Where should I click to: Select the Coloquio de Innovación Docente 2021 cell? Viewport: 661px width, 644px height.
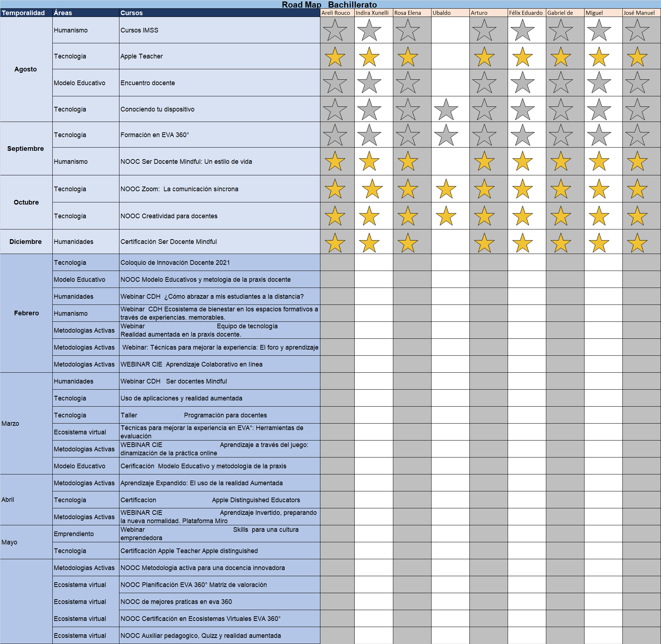[x=220, y=263]
